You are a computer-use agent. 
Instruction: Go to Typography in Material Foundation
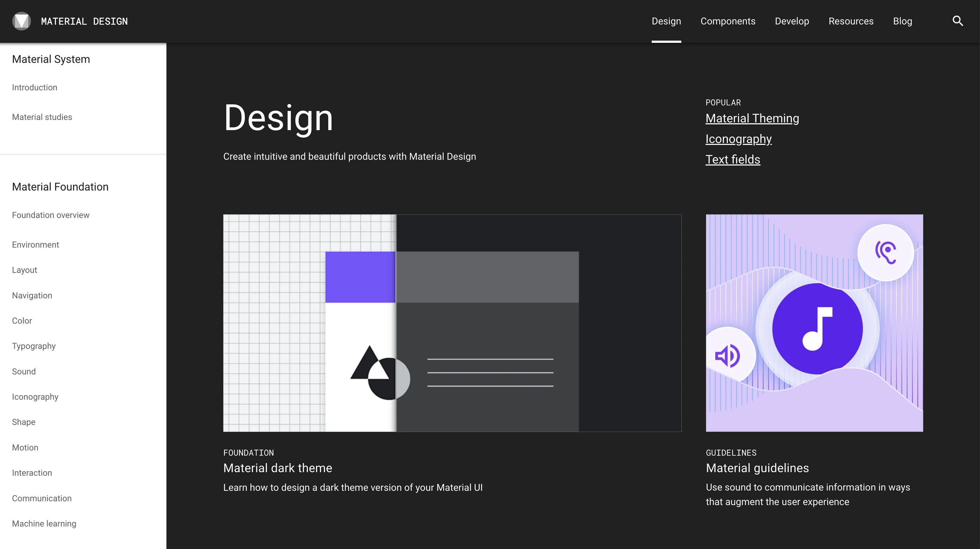pos(34,346)
